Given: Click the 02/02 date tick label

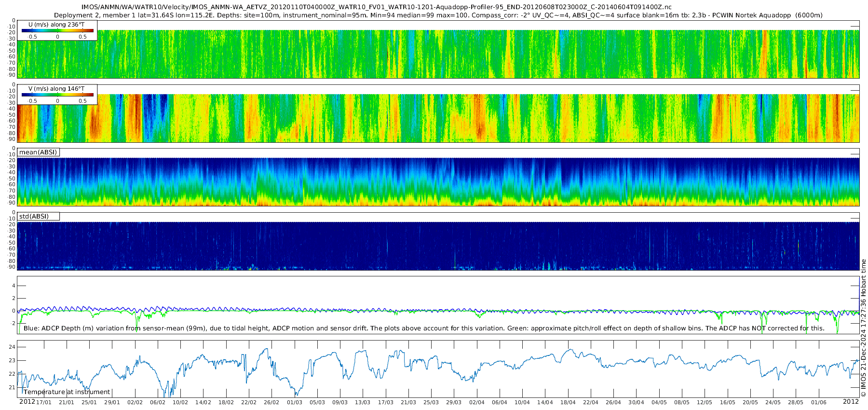Looking at the screenshot, I should (135, 402).
